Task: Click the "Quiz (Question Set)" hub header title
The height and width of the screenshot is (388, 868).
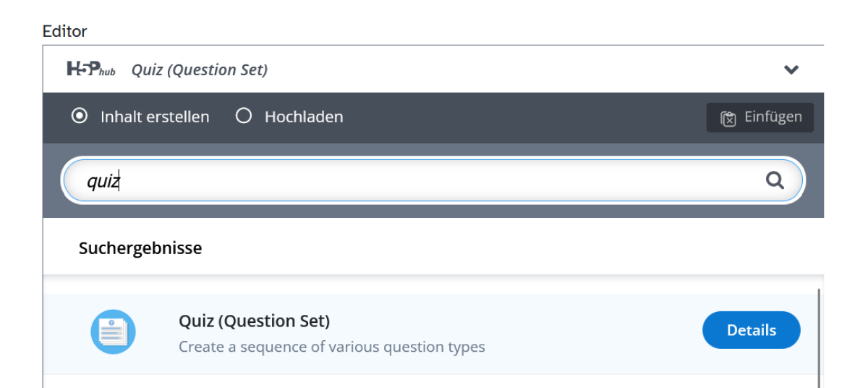Action: pyautogui.click(x=199, y=70)
